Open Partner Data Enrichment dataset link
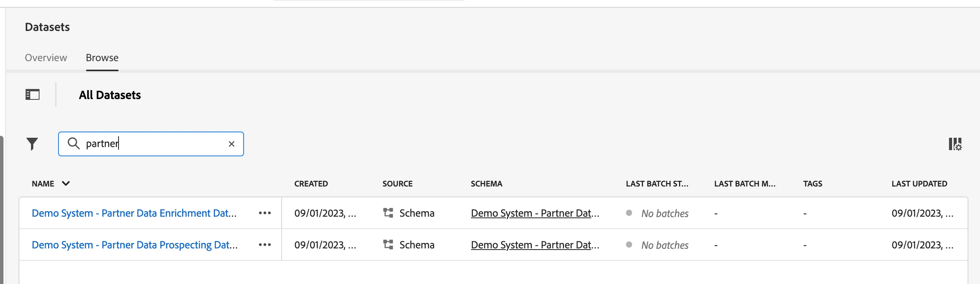Image resolution: width=980 pixels, height=284 pixels. pyautogui.click(x=134, y=213)
